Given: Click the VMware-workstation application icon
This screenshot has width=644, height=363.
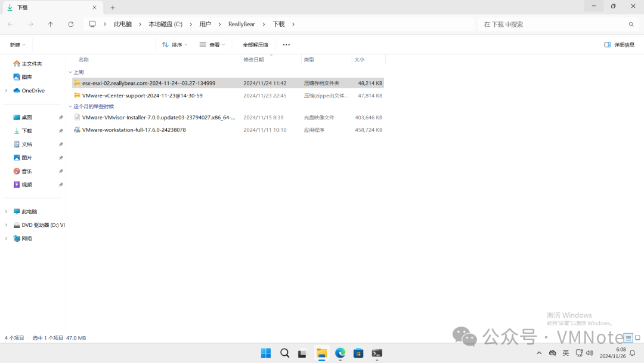Looking at the screenshot, I should click(77, 130).
